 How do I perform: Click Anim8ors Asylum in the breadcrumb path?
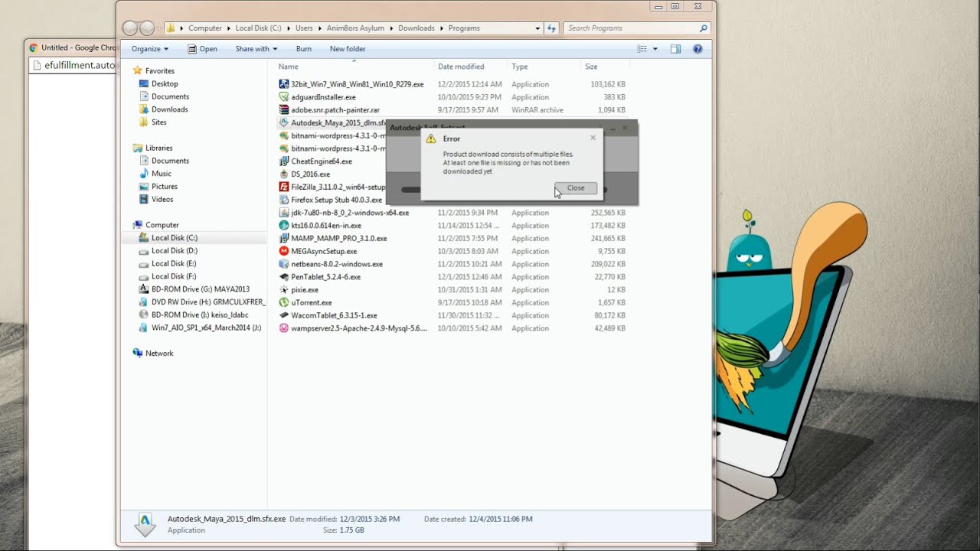pyautogui.click(x=355, y=28)
